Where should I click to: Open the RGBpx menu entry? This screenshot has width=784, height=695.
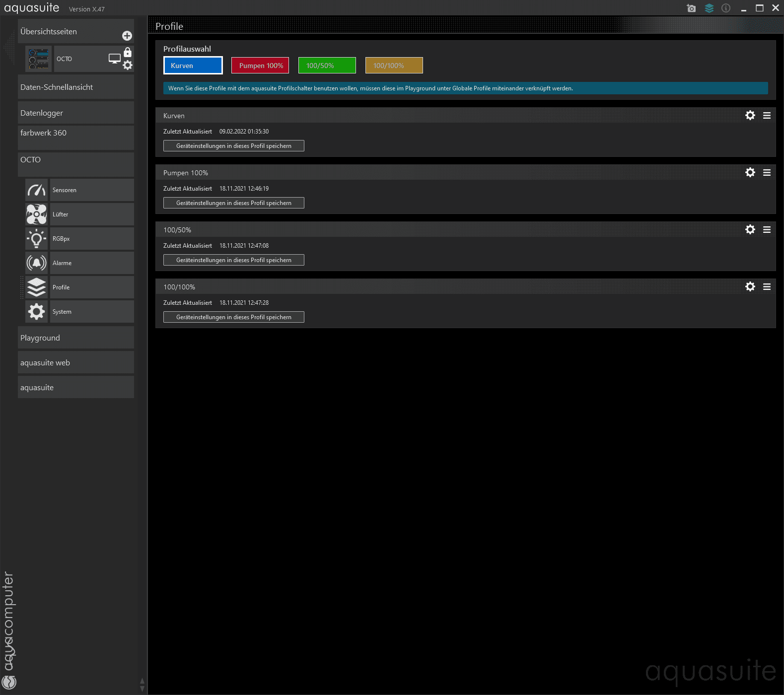point(92,239)
